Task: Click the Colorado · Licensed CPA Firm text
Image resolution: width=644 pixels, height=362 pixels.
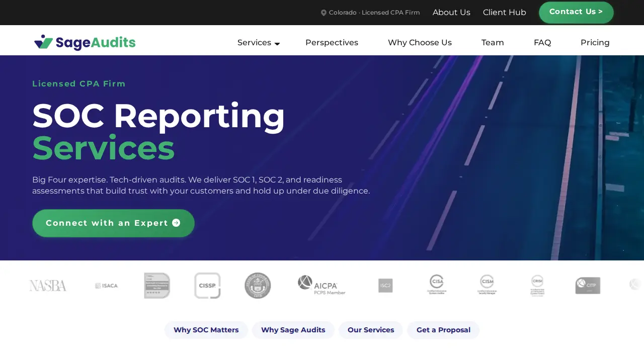Action: [374, 13]
